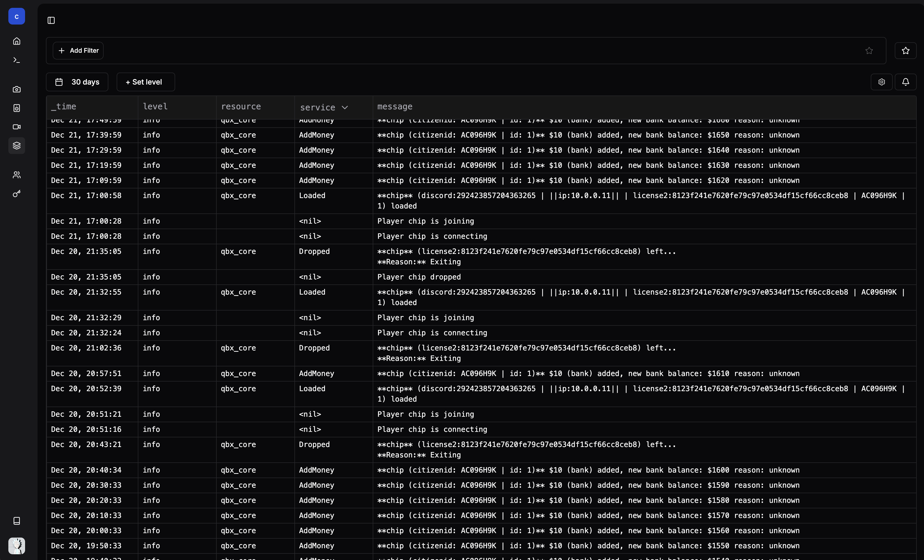Toggle the sidebar panel collapse icon
924x560 pixels.
pos(51,20)
